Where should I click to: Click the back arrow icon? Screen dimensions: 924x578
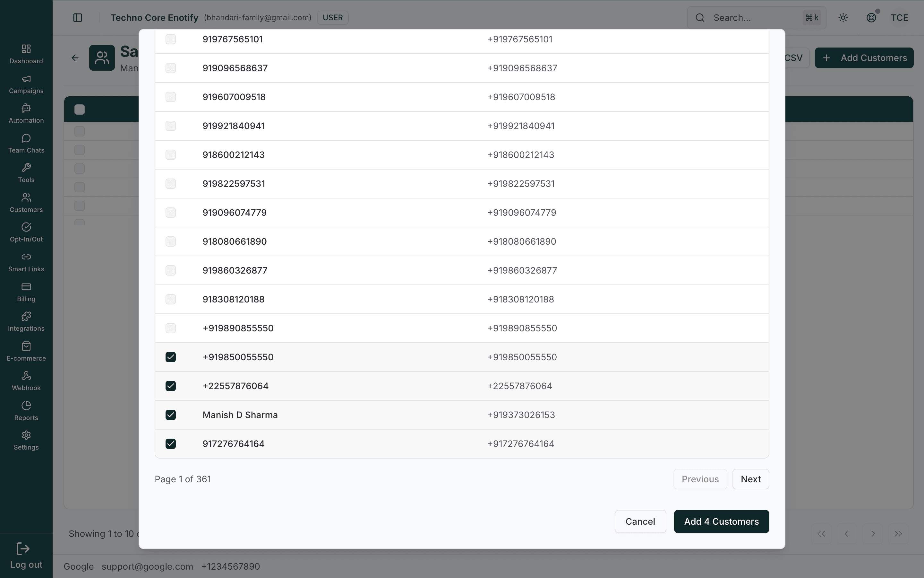coord(75,58)
